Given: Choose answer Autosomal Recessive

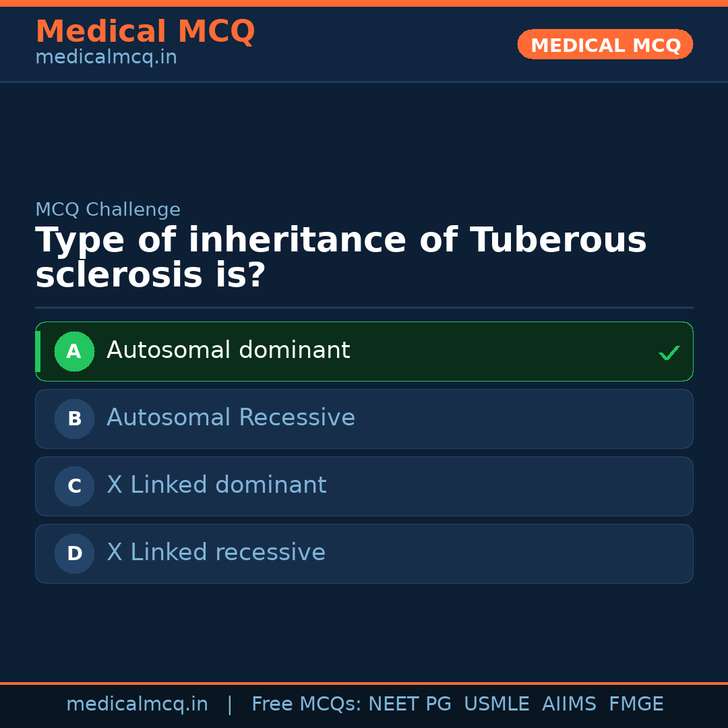Looking at the screenshot, I should (231, 418).
